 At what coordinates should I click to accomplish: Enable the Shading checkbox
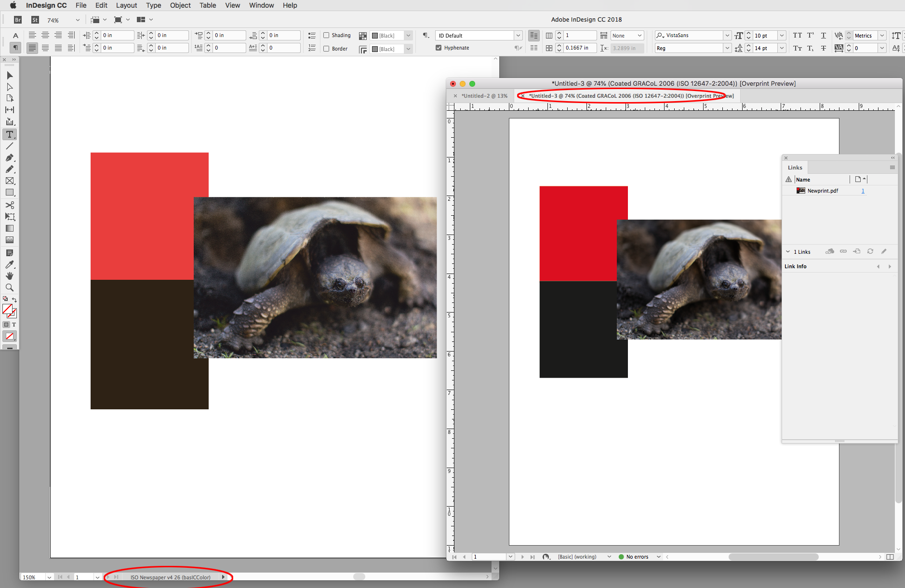point(326,35)
